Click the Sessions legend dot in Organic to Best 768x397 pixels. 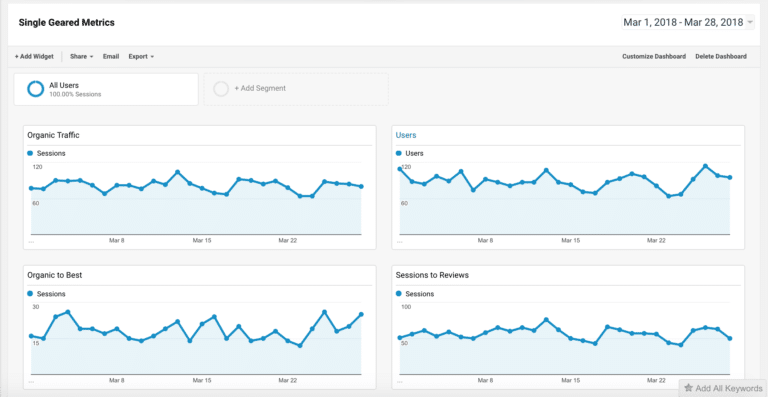point(30,294)
